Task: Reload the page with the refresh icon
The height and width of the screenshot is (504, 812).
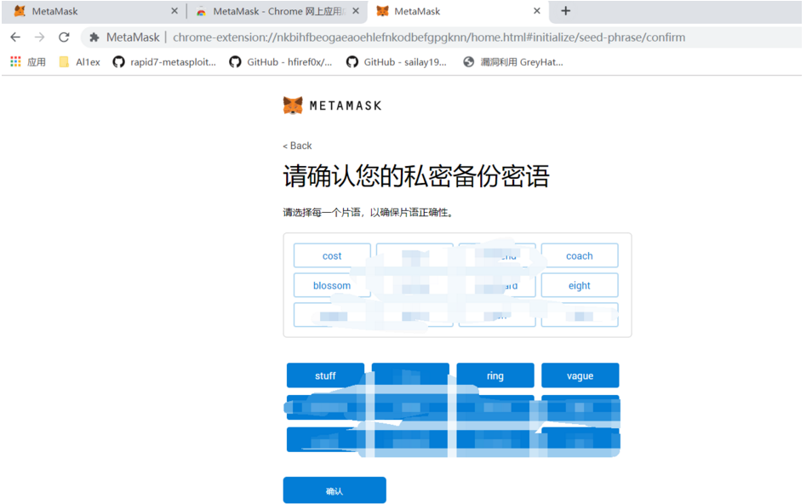Action: pos(63,37)
